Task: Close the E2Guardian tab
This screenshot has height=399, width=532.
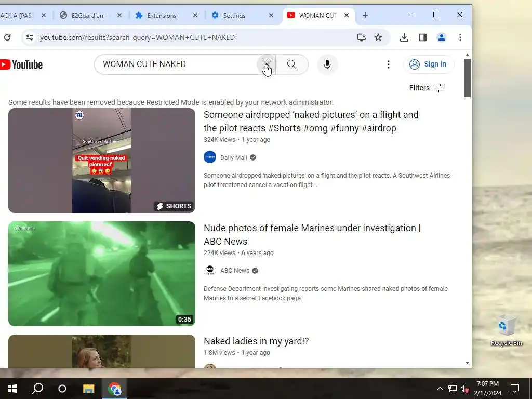Action: pyautogui.click(x=119, y=15)
